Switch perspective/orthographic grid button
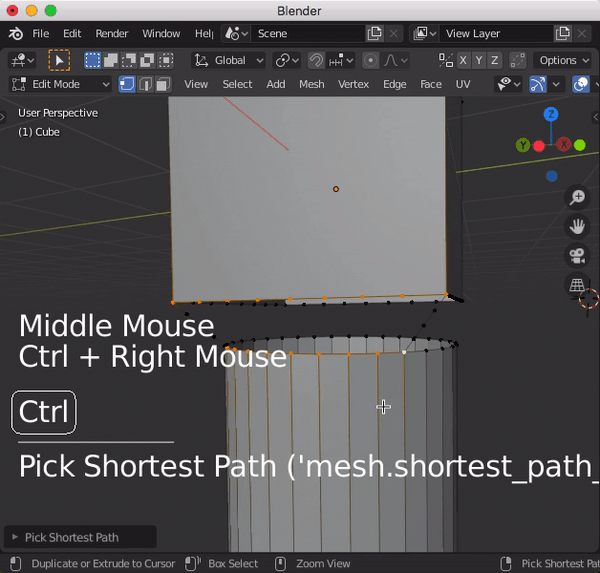 577,285
